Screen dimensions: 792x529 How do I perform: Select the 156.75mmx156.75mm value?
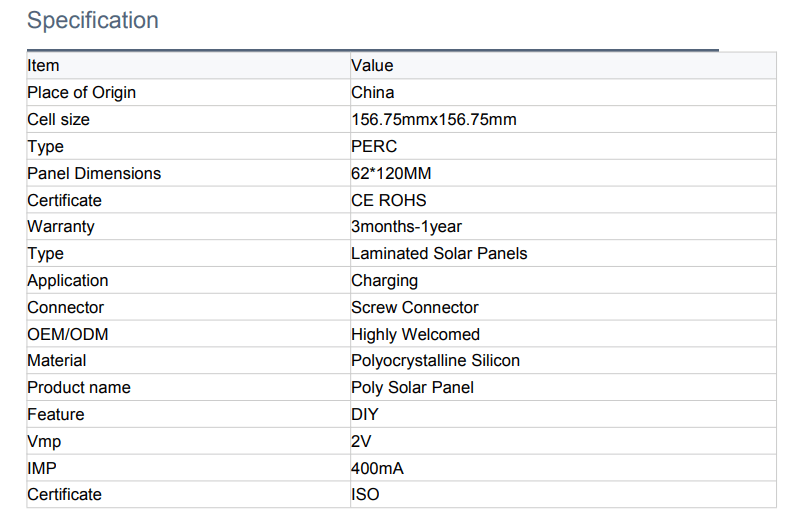434,120
